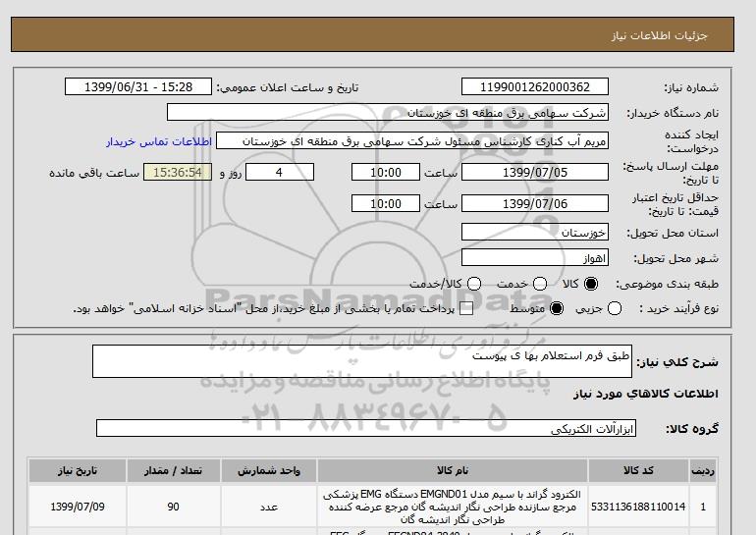Click the time field 10:00 beside 1399/07/06
The width and height of the screenshot is (756, 535).
(x=386, y=203)
